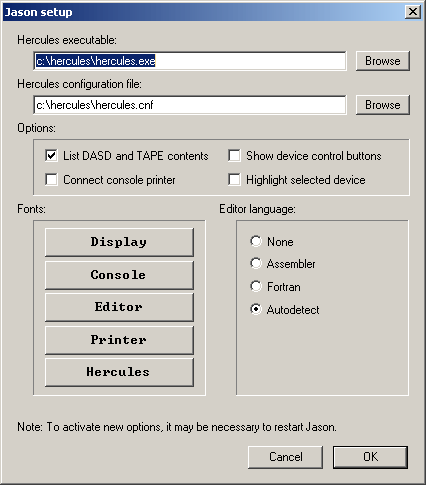The height and width of the screenshot is (485, 426).
Task: Select Assembler editor language
Action: (256, 264)
